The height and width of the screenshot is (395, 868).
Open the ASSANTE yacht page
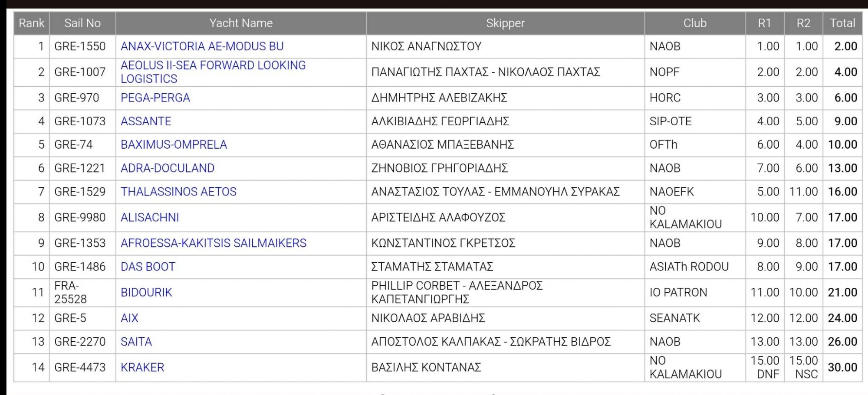point(146,121)
